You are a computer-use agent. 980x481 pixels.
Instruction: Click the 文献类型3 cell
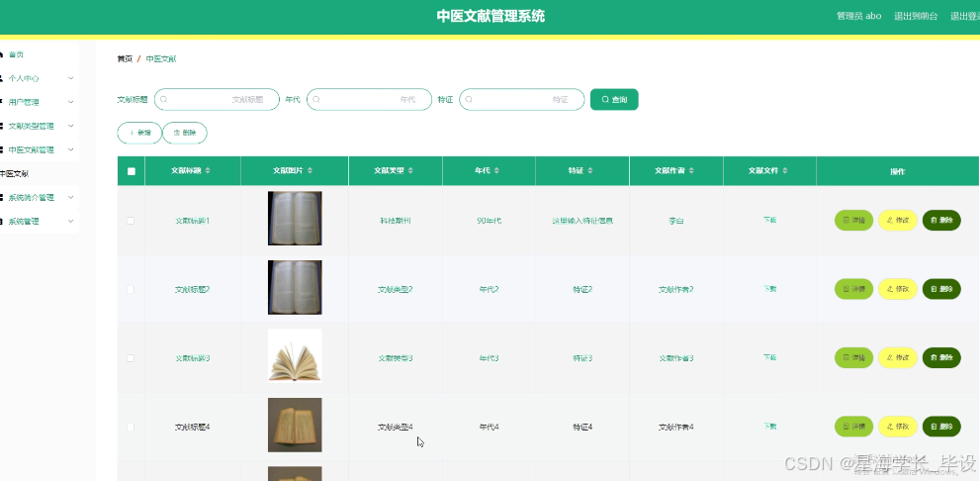pos(396,358)
